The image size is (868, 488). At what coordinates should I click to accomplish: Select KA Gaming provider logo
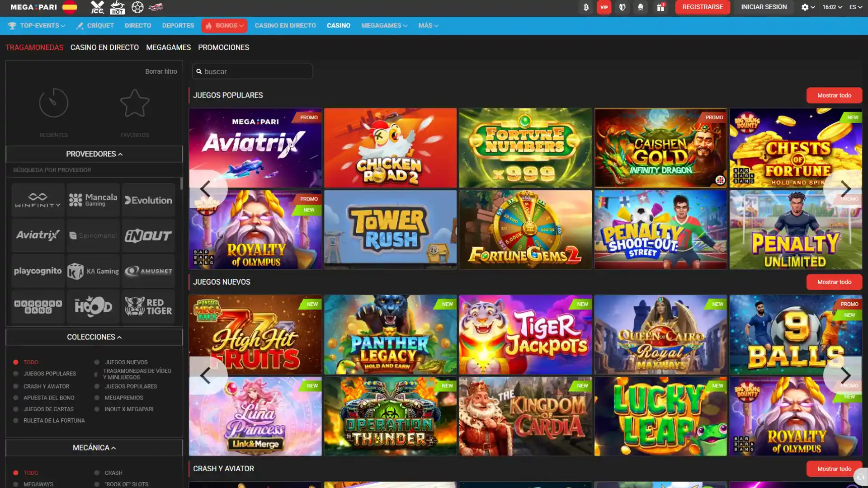coord(93,271)
